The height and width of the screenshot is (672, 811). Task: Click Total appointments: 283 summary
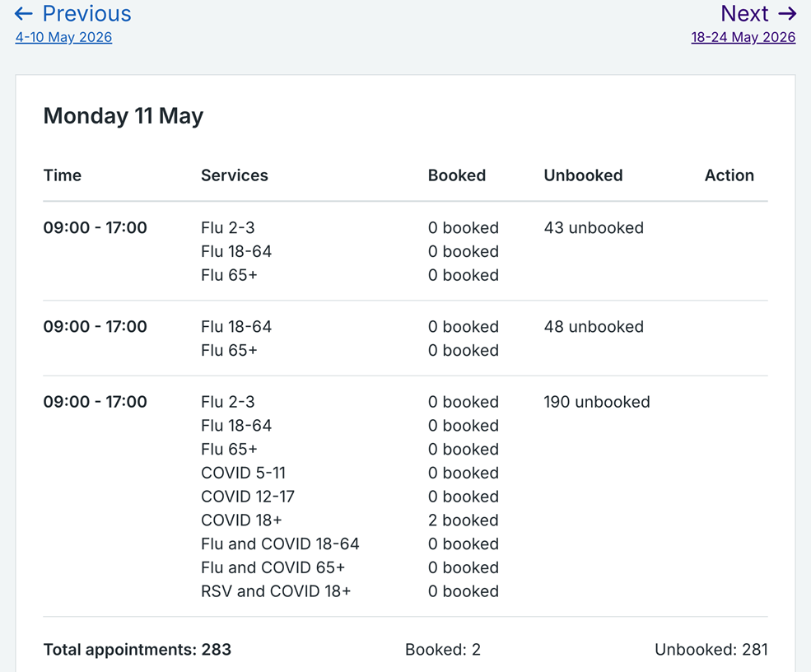pos(137,649)
